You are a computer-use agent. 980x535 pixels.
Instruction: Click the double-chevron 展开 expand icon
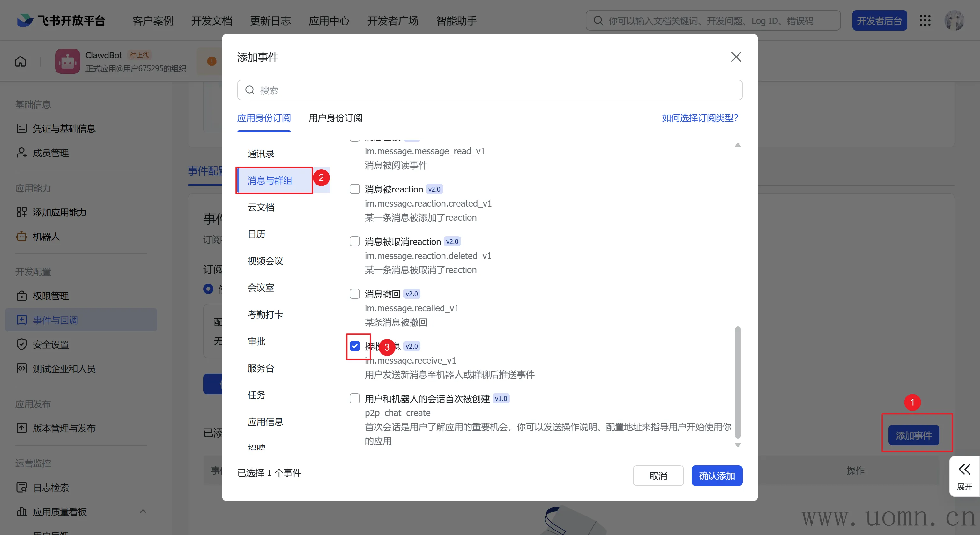964,469
